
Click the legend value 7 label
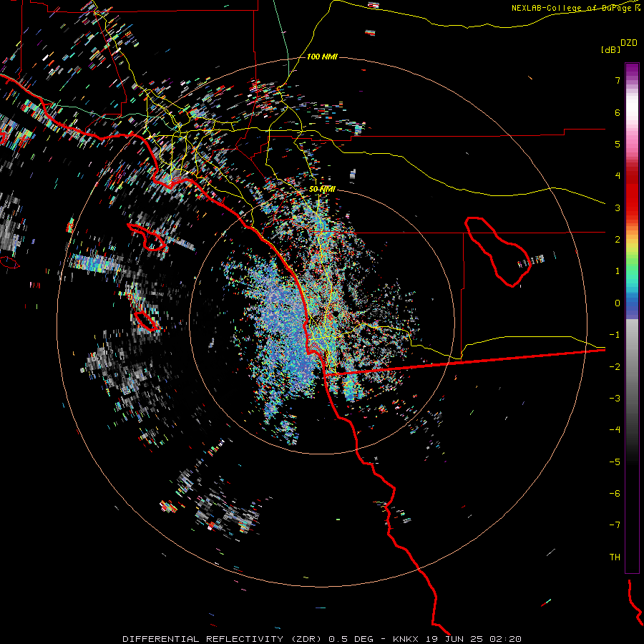618,80
